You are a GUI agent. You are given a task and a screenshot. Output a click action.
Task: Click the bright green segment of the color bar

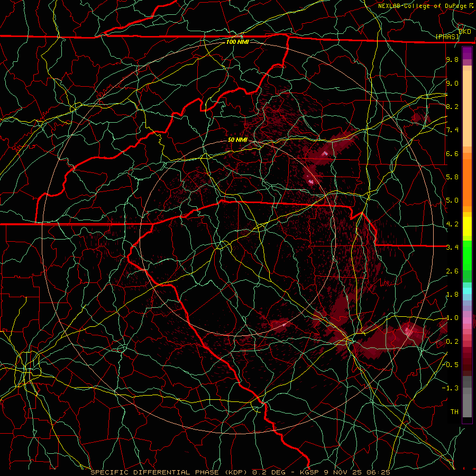coord(467,255)
